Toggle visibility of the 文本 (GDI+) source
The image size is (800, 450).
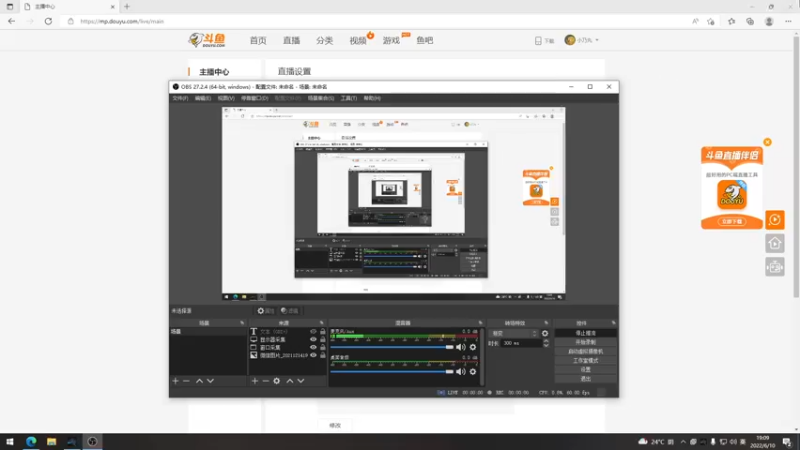[313, 332]
